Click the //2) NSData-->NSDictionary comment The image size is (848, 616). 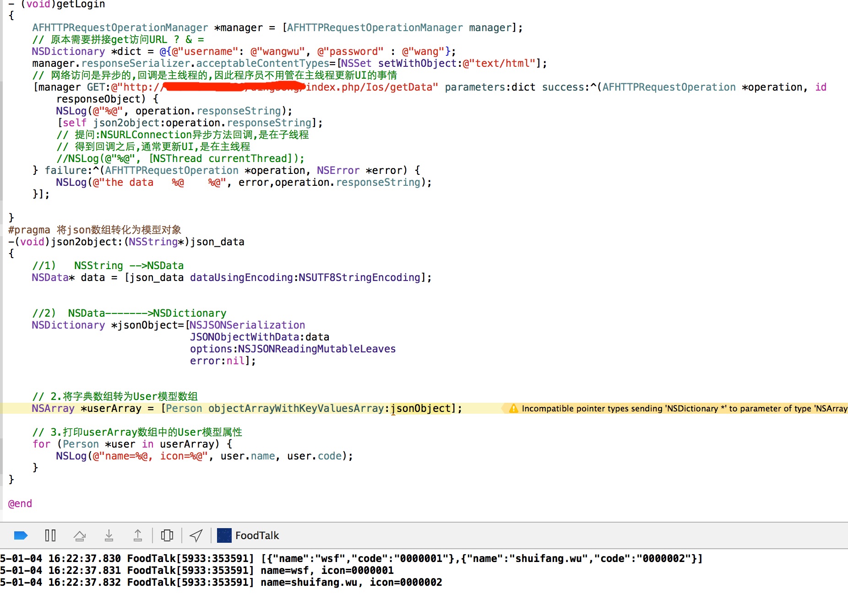pos(129,313)
